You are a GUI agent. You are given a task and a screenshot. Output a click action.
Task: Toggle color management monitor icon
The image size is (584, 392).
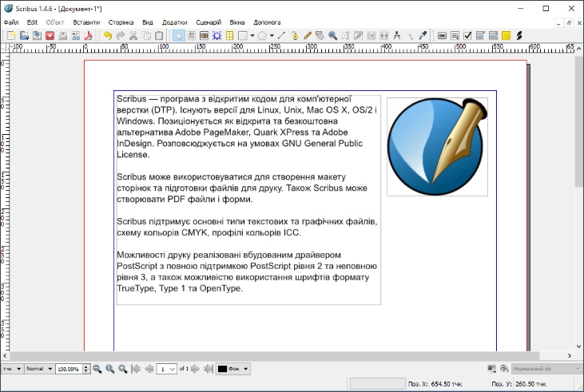491,369
